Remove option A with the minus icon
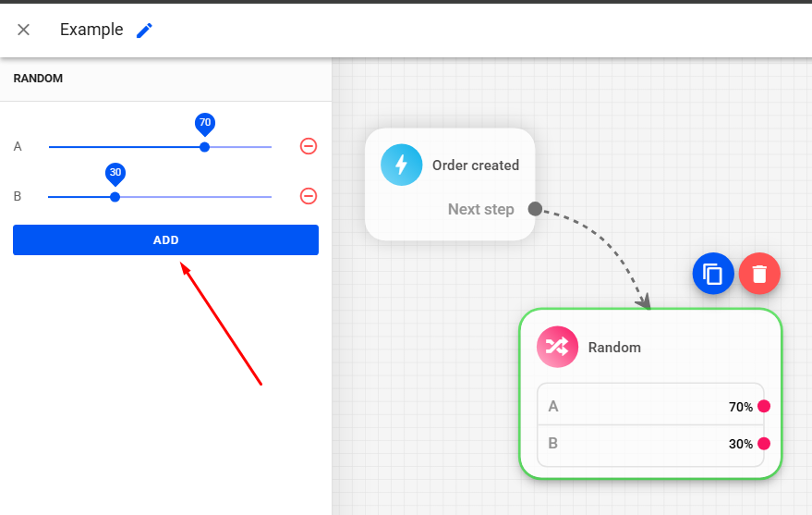 click(x=309, y=146)
